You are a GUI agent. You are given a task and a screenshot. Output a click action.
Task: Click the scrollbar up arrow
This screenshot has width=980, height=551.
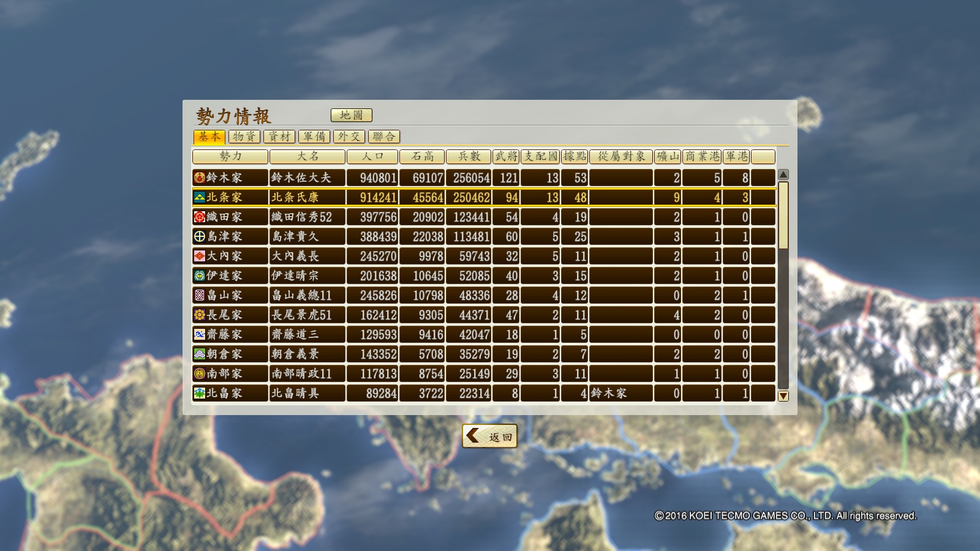point(783,174)
